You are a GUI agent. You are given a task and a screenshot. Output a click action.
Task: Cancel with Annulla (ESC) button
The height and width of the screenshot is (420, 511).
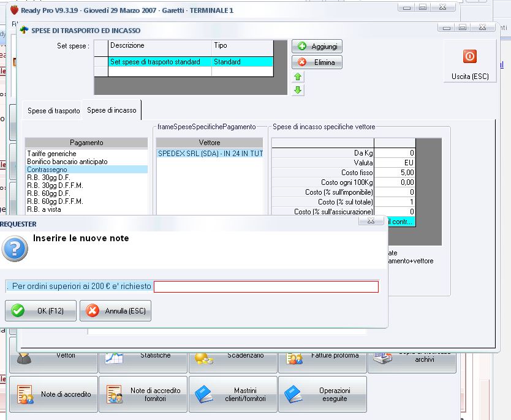point(115,310)
